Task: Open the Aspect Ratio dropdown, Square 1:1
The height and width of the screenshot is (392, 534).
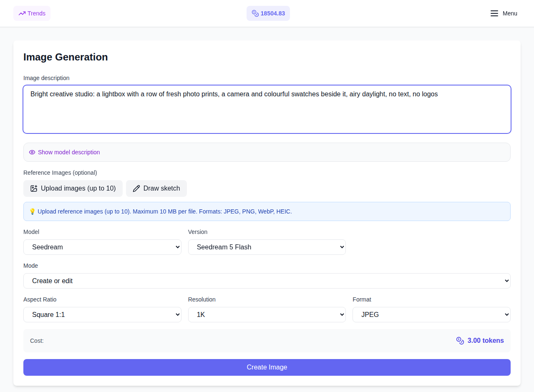Action: pos(102,314)
